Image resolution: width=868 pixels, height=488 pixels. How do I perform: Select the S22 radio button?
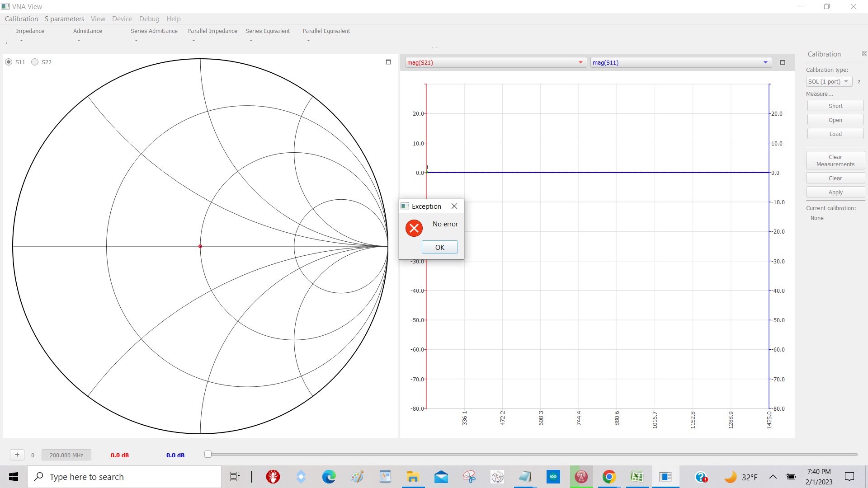pos(35,62)
